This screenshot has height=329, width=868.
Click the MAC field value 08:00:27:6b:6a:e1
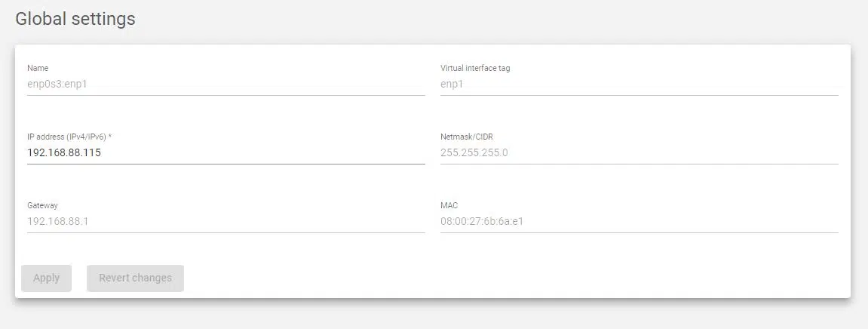(482, 221)
